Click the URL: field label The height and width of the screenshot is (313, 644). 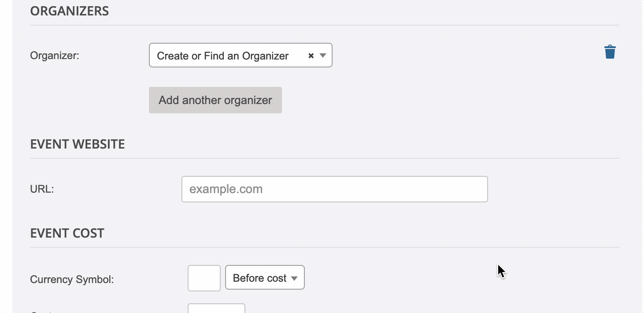pos(42,189)
